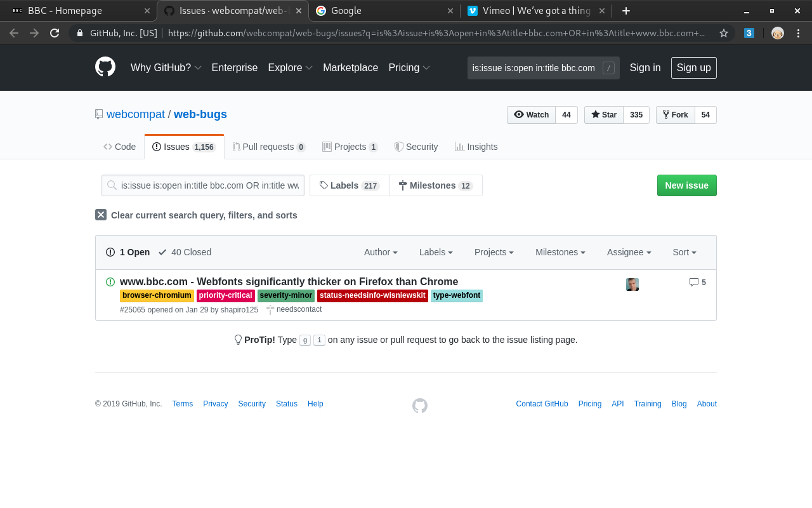
Task: Go back with browser back arrow
Action: pyautogui.click(x=14, y=33)
